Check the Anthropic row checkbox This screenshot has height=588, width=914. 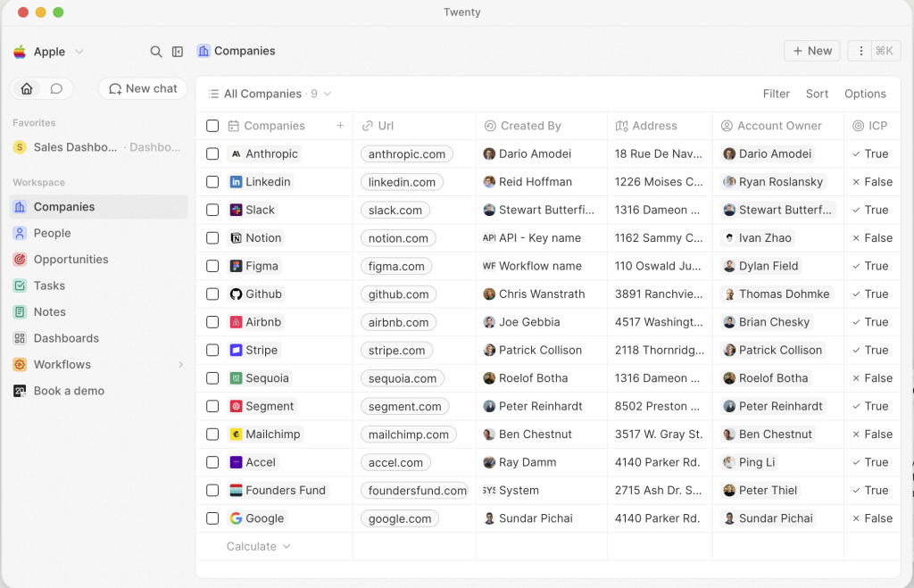(x=212, y=153)
